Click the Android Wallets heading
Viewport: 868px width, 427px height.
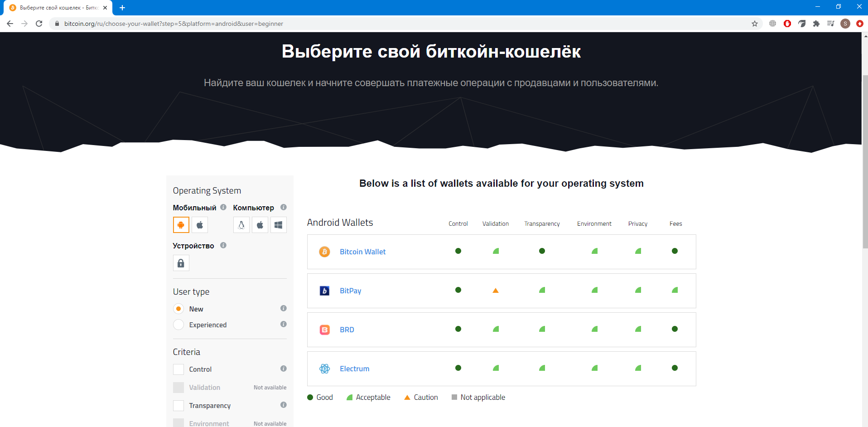pos(340,223)
